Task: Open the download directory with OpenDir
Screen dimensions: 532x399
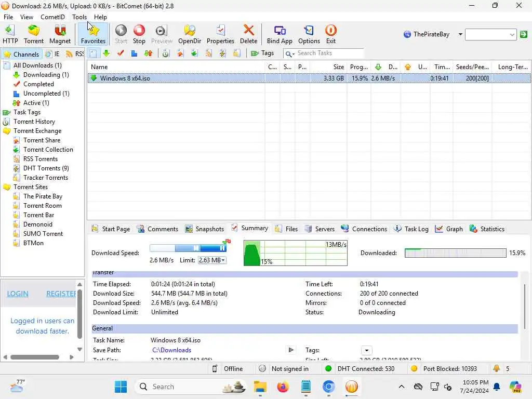Action: 189,34
